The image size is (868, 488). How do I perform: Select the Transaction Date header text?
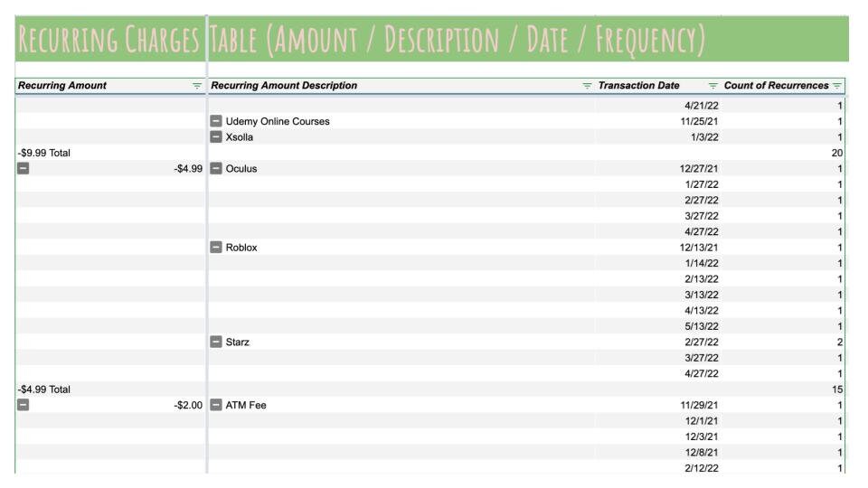[639, 86]
